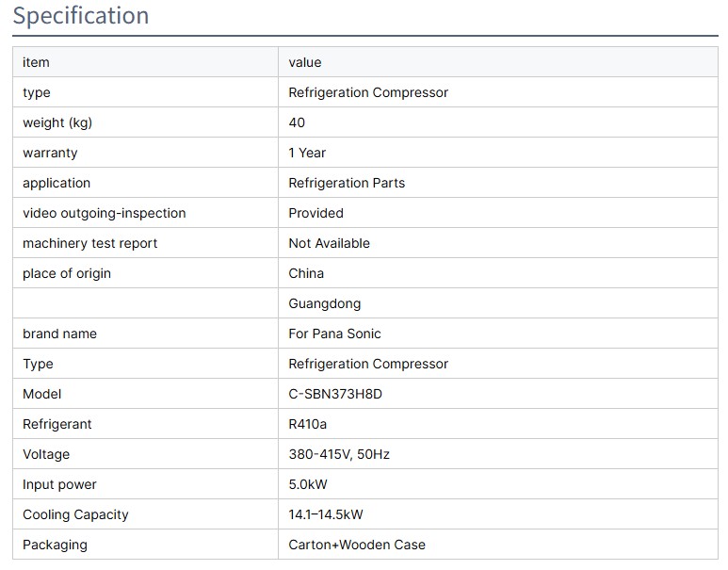Click the Refrigeration Parts application value

pos(347,183)
